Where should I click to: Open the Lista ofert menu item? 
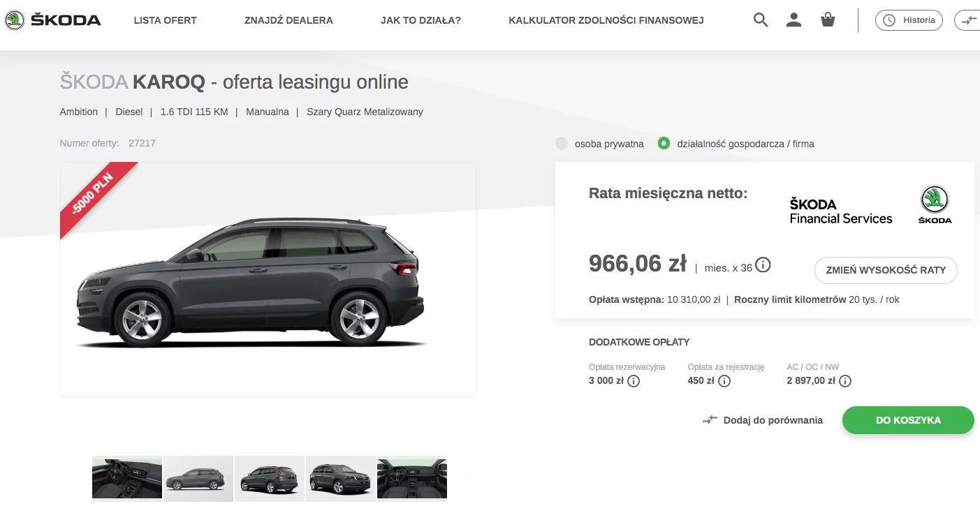click(166, 20)
